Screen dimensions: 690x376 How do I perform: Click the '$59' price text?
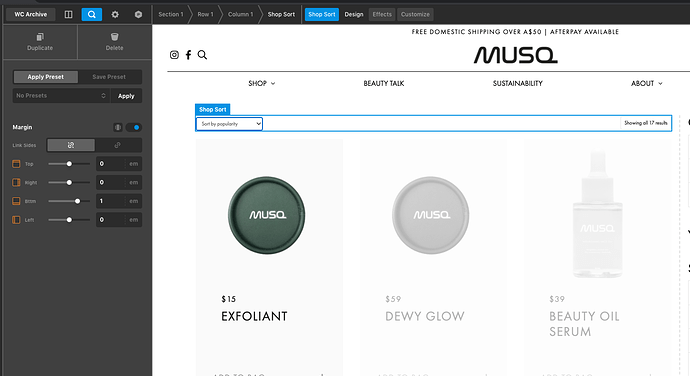coord(393,299)
